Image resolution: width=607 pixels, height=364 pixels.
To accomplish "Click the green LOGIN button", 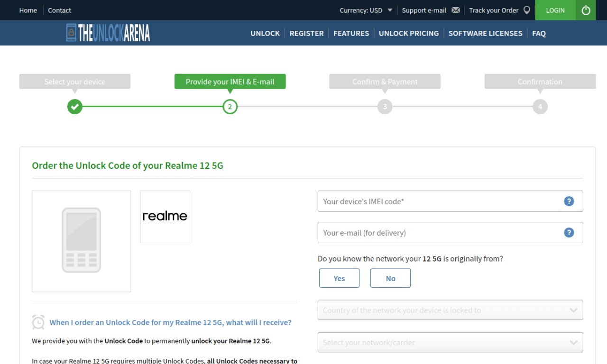I will click(555, 10).
